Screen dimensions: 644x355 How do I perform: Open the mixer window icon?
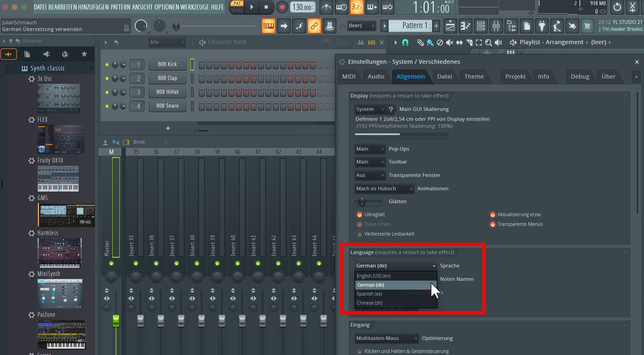pyautogui.click(x=496, y=26)
